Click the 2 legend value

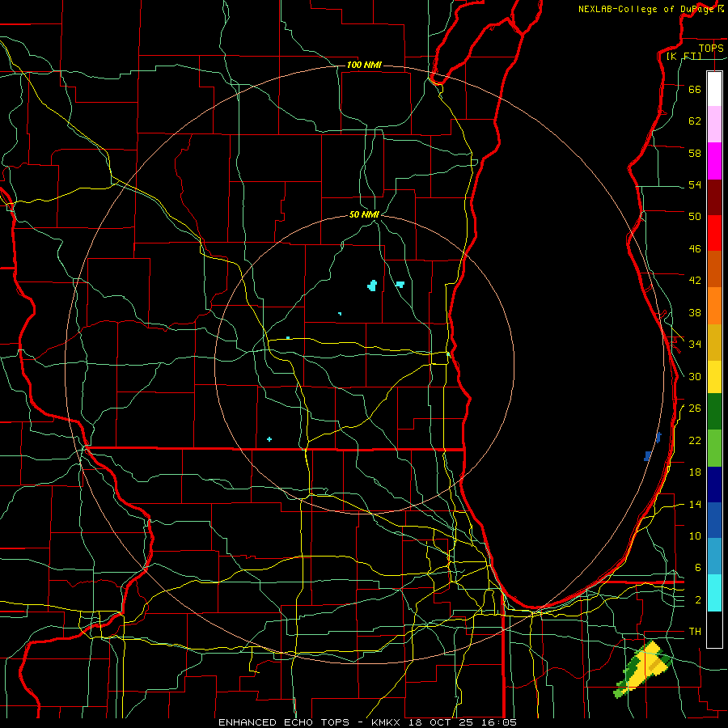tap(698, 600)
